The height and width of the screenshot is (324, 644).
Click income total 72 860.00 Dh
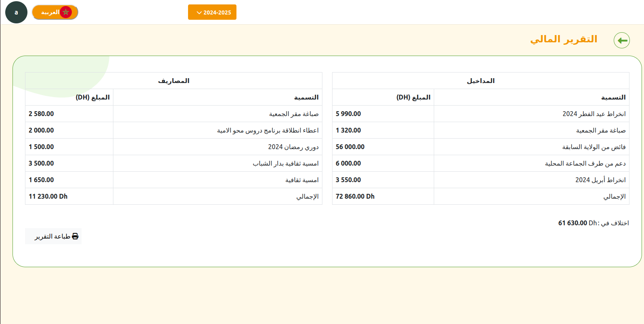(355, 196)
